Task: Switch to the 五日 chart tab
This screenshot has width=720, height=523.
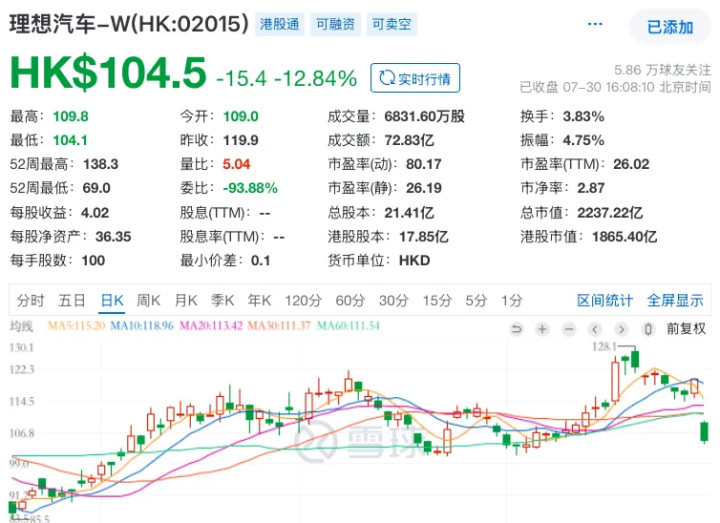Action: (x=72, y=301)
